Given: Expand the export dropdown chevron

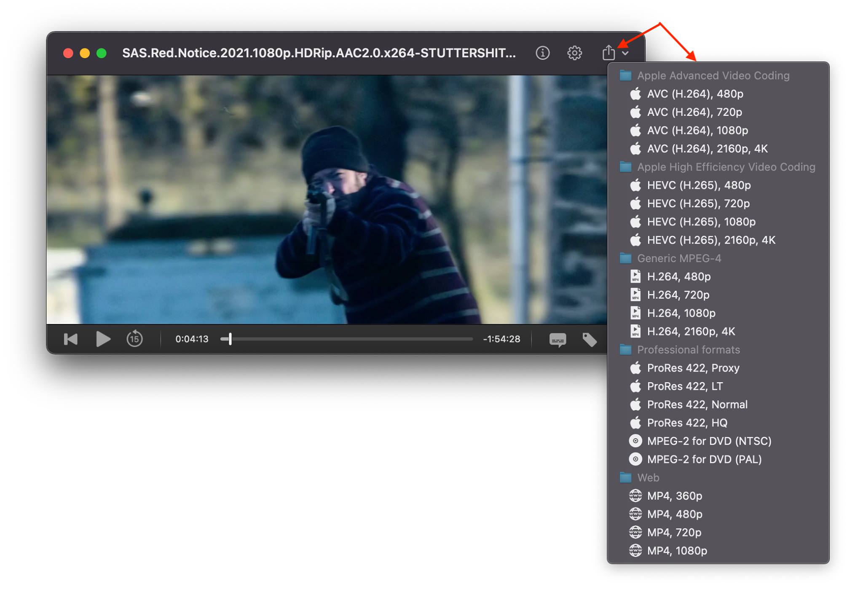Looking at the screenshot, I should (625, 54).
